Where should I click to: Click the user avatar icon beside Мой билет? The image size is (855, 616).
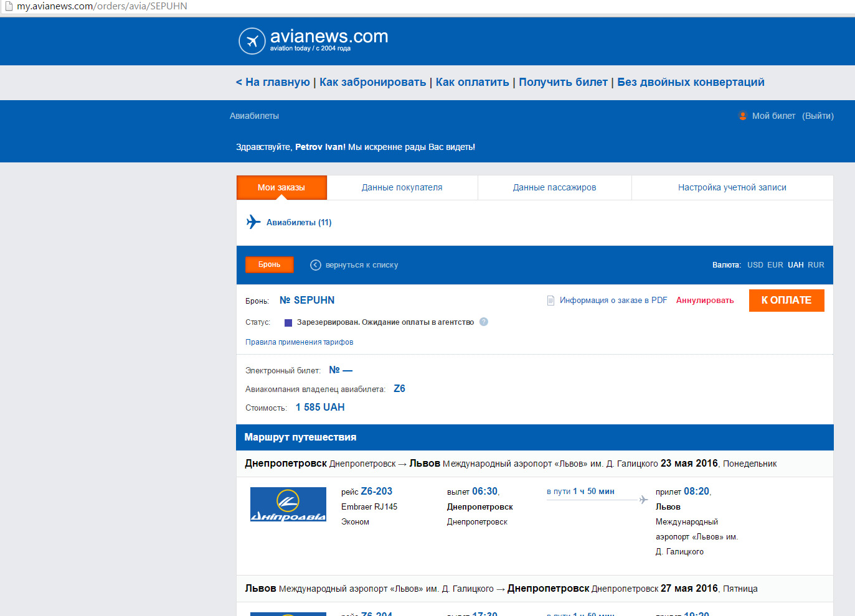[742, 116]
